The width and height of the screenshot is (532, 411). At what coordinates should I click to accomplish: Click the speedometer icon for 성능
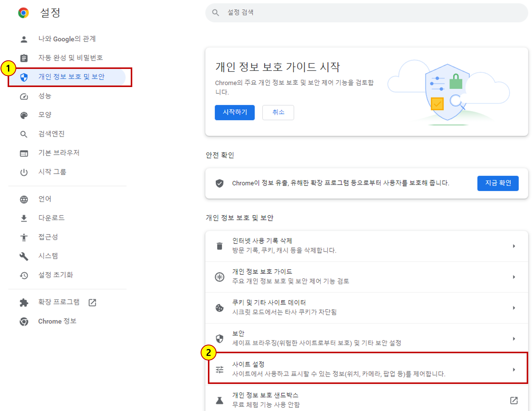[x=24, y=96]
